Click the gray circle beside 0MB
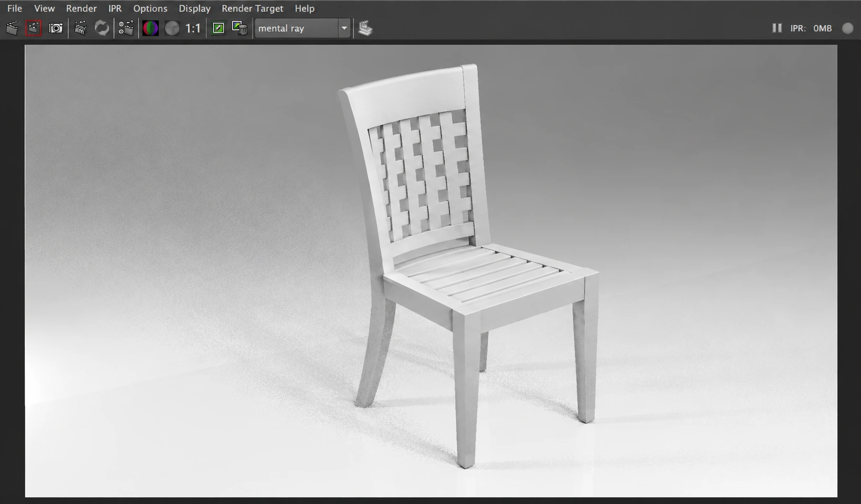 tap(848, 28)
